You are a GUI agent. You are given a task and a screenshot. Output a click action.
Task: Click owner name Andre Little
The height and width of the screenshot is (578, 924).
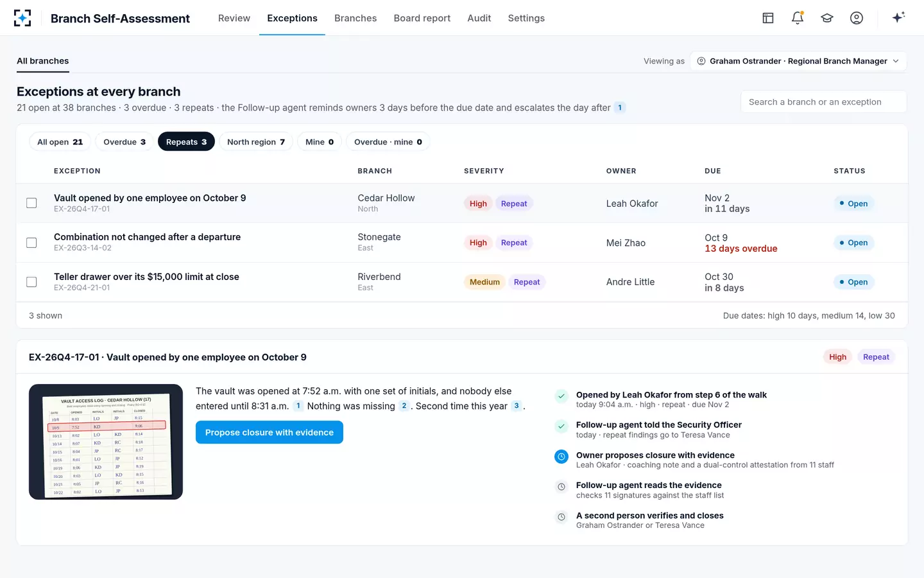[x=631, y=282]
